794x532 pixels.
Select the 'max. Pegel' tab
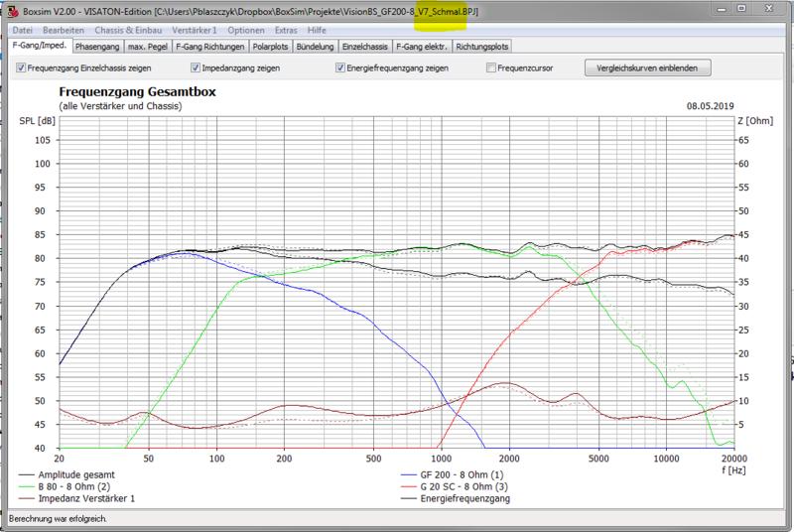(148, 46)
